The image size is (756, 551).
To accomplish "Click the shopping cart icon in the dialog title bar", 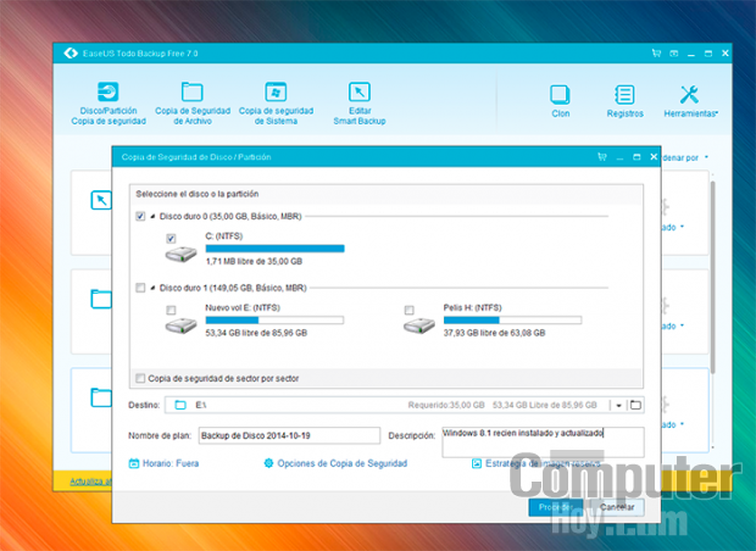I will [602, 157].
